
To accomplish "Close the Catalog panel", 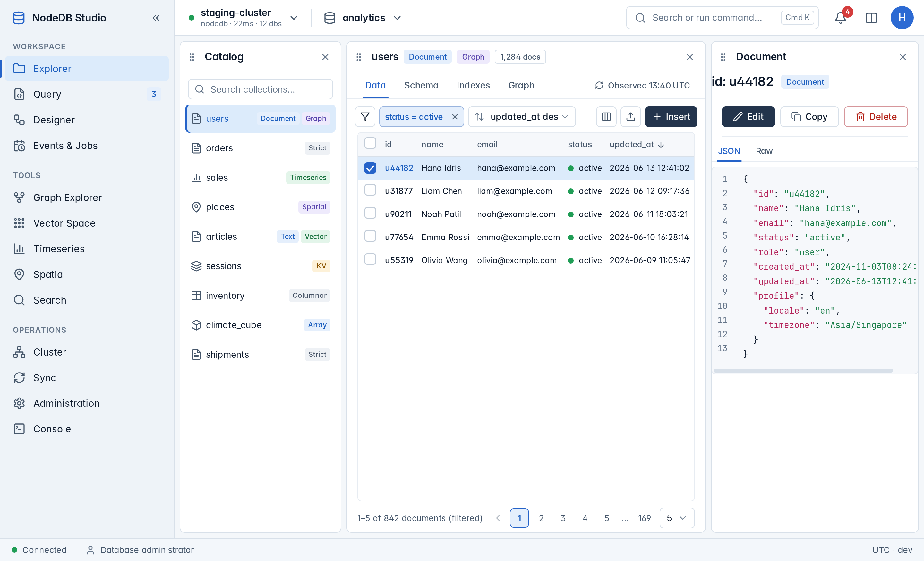I will [325, 57].
